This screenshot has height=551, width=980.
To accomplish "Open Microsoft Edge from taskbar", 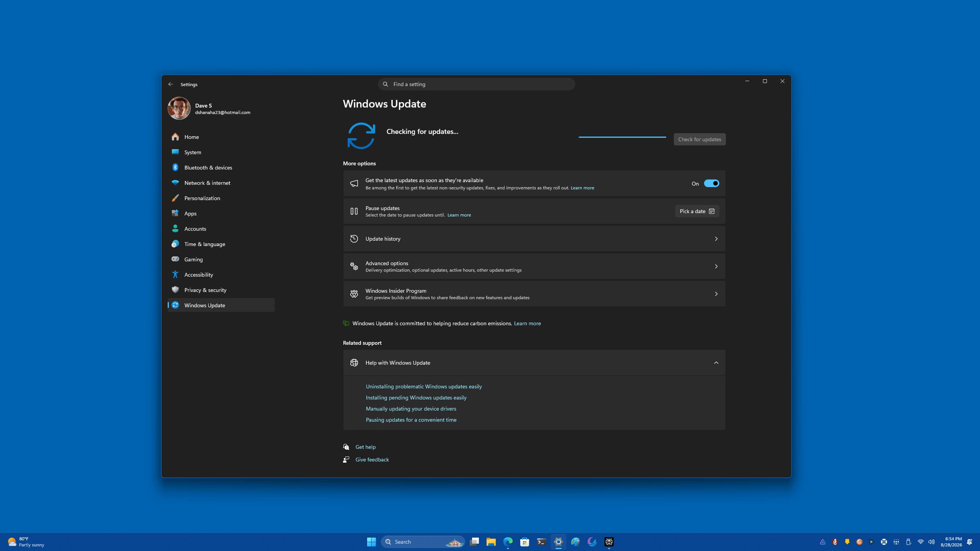I will (x=508, y=542).
